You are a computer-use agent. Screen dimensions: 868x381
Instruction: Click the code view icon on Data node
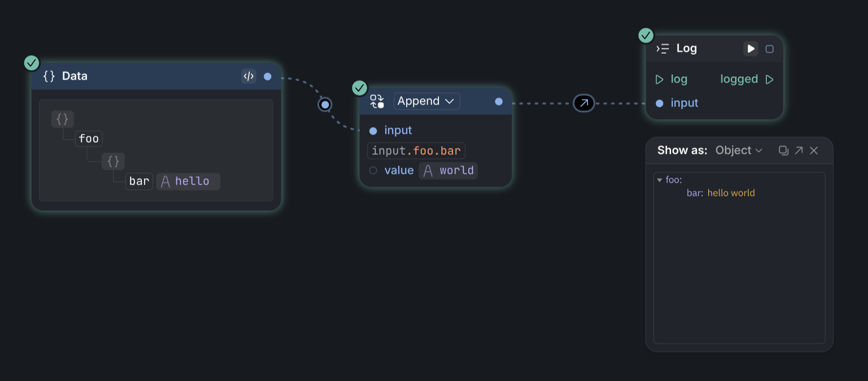coord(249,76)
